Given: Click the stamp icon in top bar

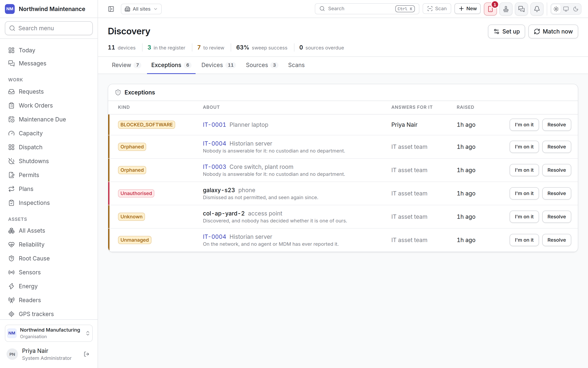Looking at the screenshot, I should tap(506, 9).
